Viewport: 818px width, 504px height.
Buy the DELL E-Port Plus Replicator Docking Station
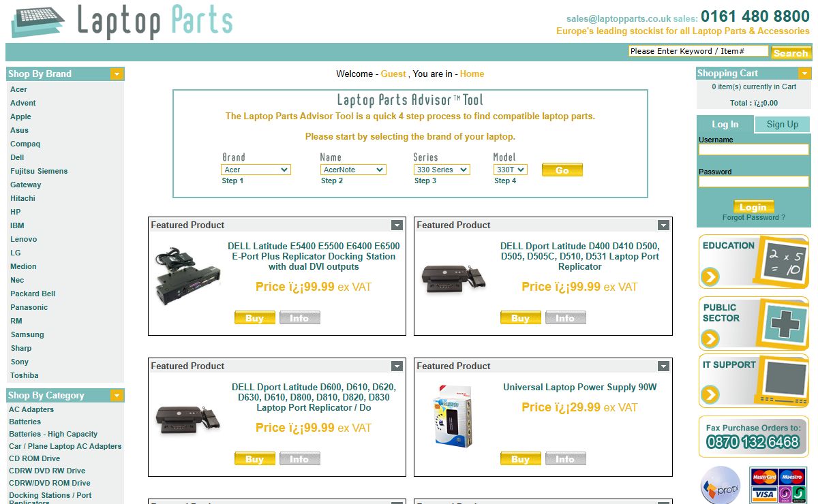coord(254,318)
